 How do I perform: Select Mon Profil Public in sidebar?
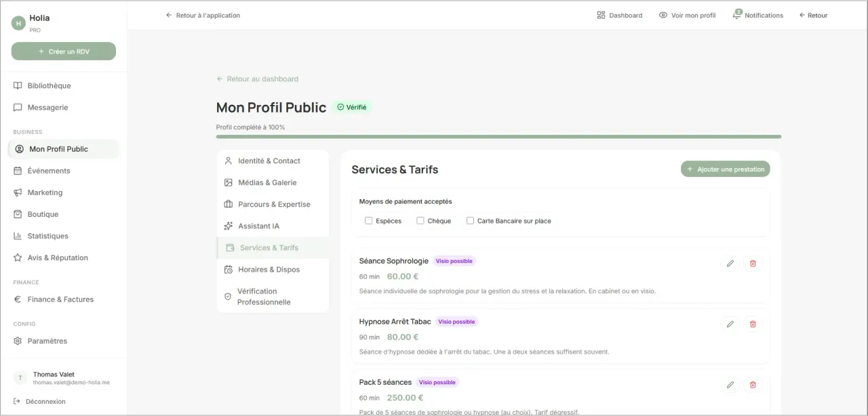click(x=63, y=149)
